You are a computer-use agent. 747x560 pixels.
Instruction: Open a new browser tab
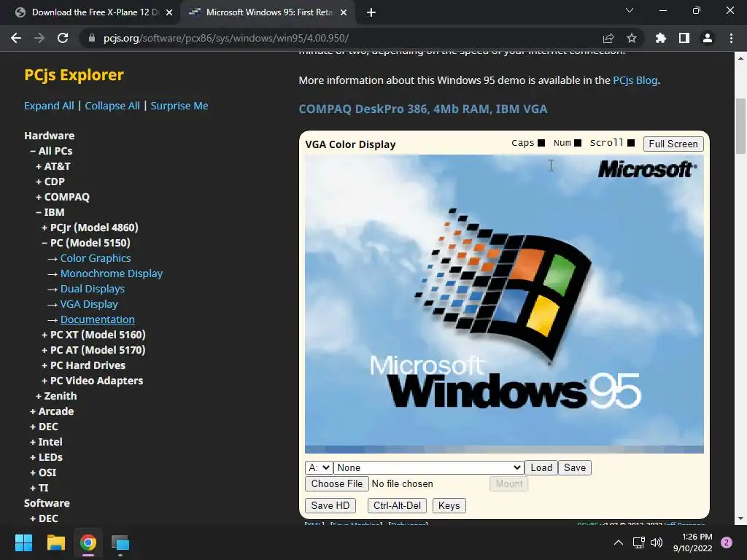point(371,12)
